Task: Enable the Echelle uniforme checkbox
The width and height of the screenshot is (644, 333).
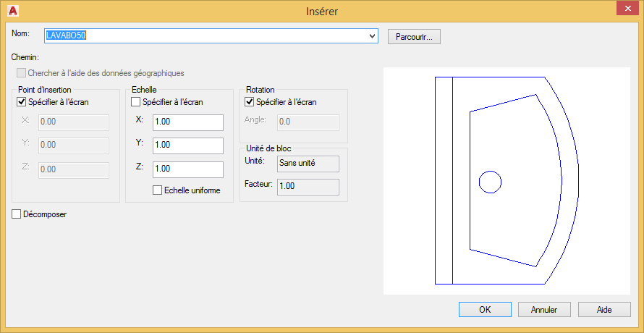Action: pos(157,190)
